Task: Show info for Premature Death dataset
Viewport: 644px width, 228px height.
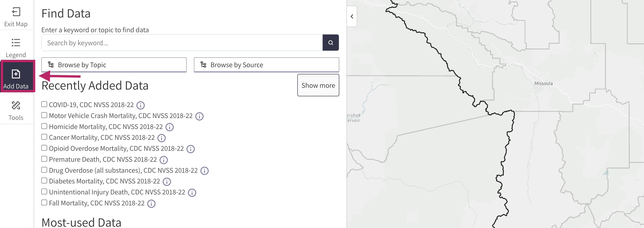Action: [164, 160]
